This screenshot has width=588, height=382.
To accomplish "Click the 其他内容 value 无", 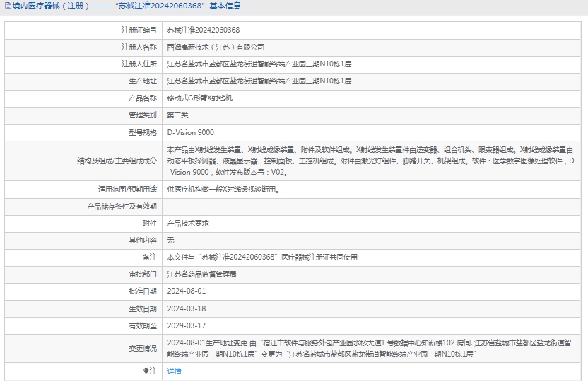I will pyautogui.click(x=170, y=240).
